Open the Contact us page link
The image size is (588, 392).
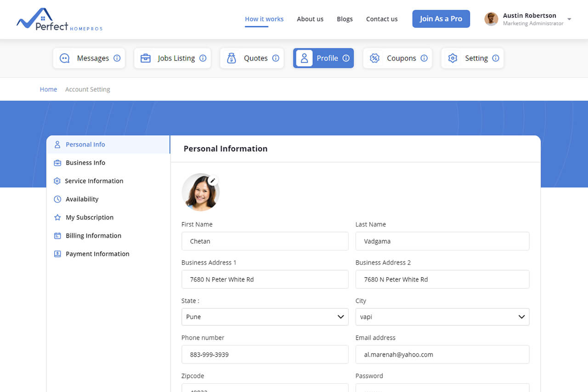(381, 19)
